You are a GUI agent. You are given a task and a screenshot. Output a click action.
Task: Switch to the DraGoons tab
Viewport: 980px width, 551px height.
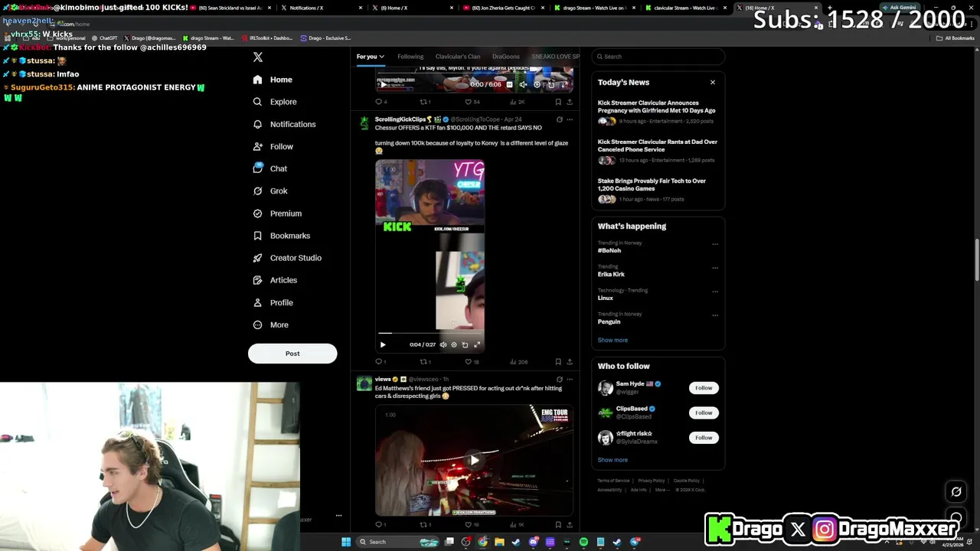click(x=506, y=57)
